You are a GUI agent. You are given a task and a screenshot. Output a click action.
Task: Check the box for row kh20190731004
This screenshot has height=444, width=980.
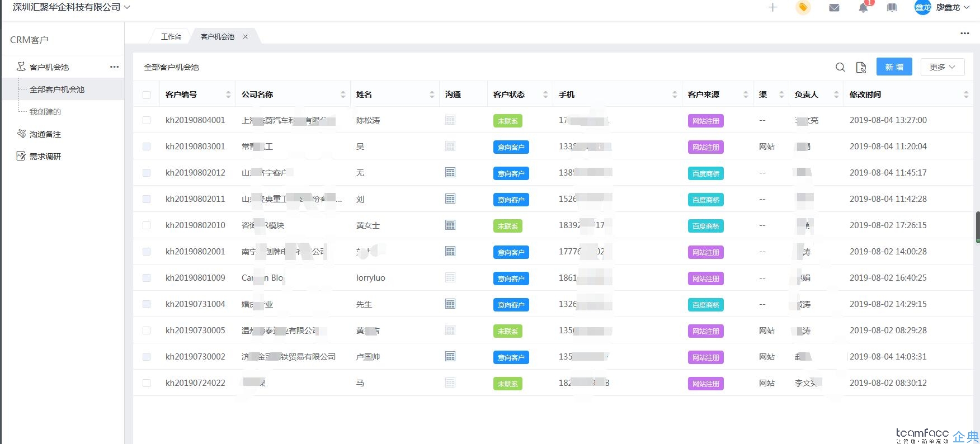point(147,304)
